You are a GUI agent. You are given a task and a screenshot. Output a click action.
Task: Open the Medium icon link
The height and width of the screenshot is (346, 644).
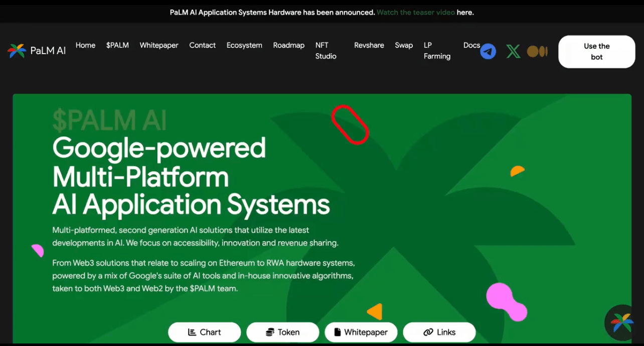[x=537, y=51]
